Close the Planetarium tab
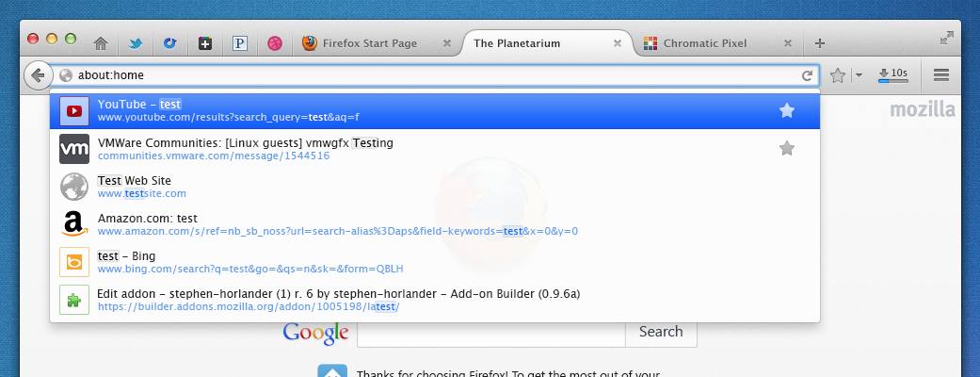Image resolution: width=980 pixels, height=377 pixels. pos(618,43)
